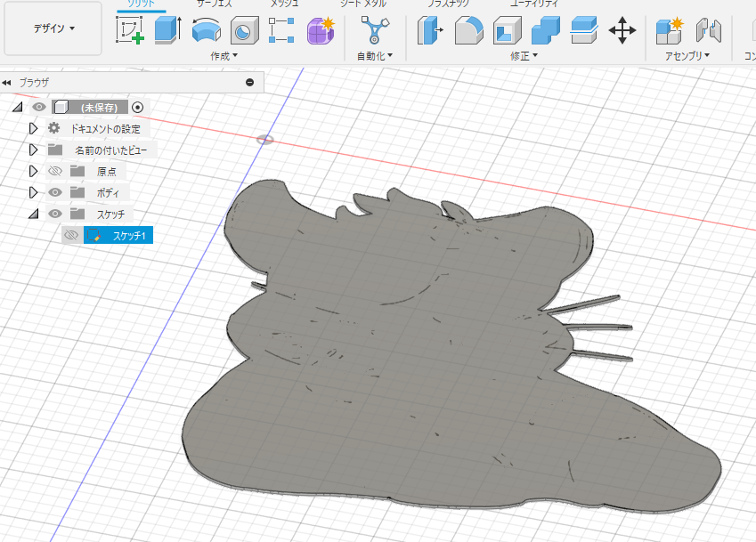
Task: Click the root component icon beside (未保存)
Action: click(x=61, y=107)
